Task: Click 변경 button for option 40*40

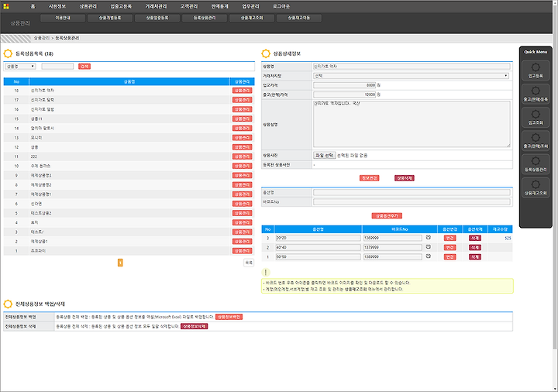Action: (449, 247)
